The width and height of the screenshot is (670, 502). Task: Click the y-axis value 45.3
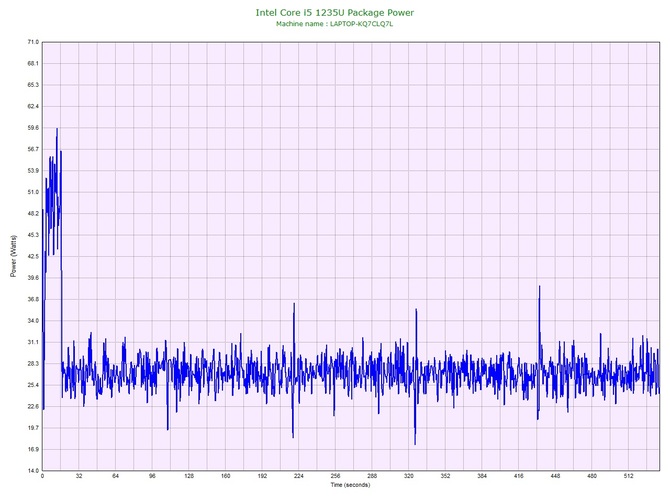(x=33, y=235)
